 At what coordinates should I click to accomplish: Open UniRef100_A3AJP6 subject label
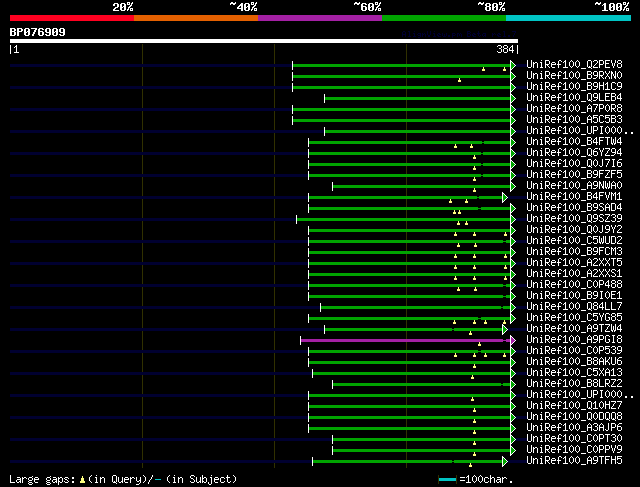pos(574,428)
